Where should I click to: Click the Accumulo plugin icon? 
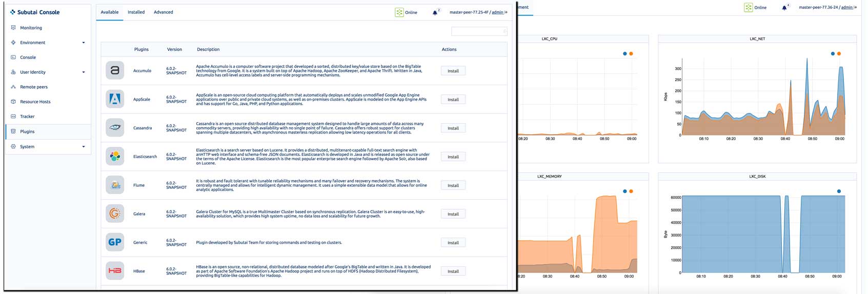click(x=115, y=70)
